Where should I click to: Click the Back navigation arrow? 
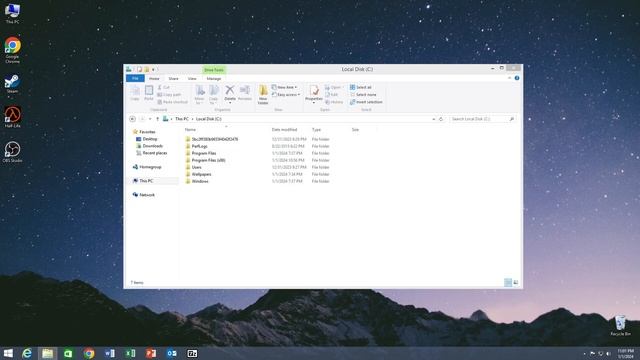132,119
